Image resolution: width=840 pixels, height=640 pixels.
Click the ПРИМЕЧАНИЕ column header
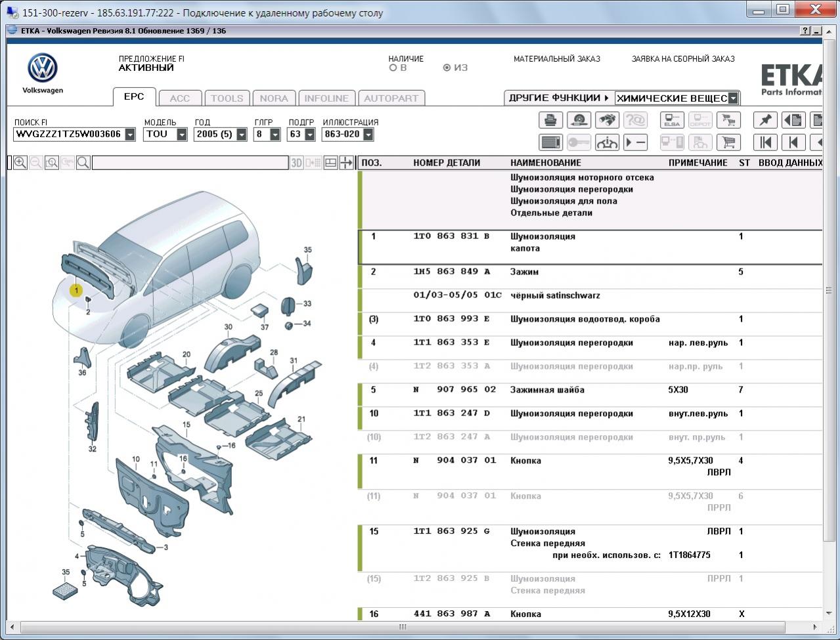point(698,163)
